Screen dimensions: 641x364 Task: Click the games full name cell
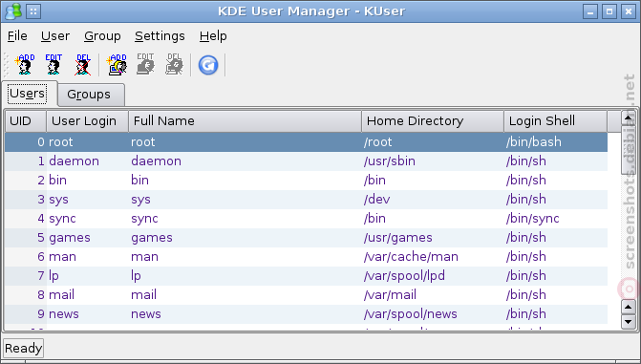152,238
